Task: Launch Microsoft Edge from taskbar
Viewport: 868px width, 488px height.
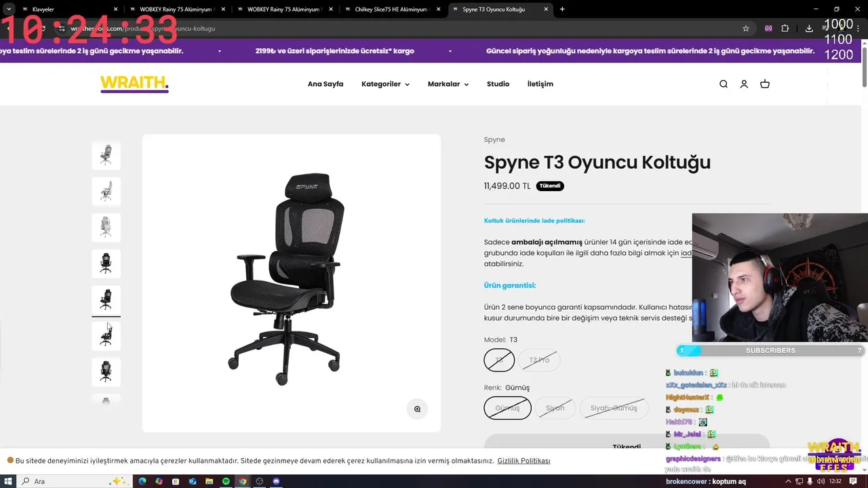Action: (x=142, y=481)
